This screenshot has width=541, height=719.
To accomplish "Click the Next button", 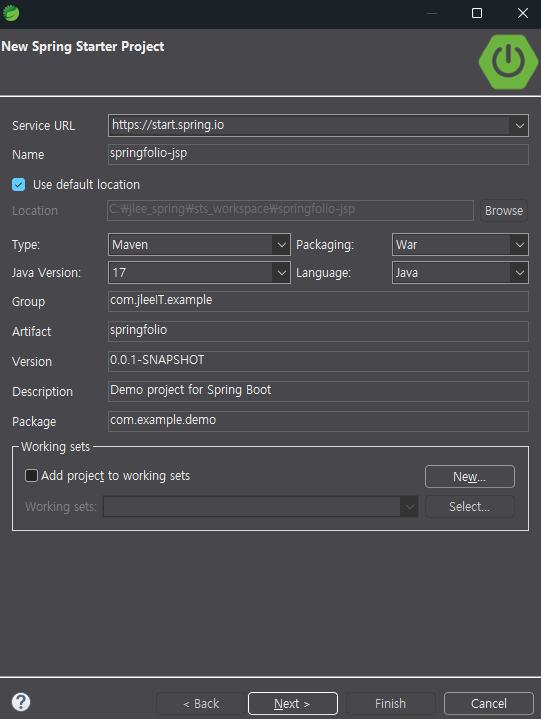I will click(x=293, y=703).
